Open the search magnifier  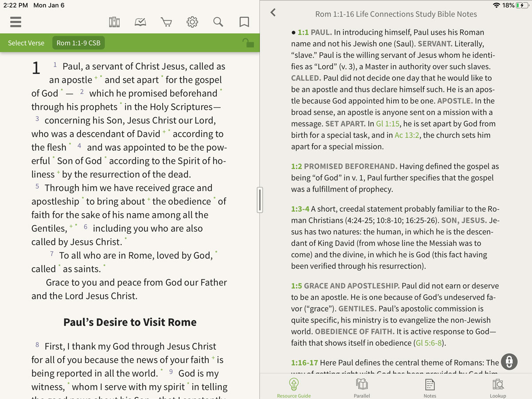pyautogui.click(x=218, y=22)
